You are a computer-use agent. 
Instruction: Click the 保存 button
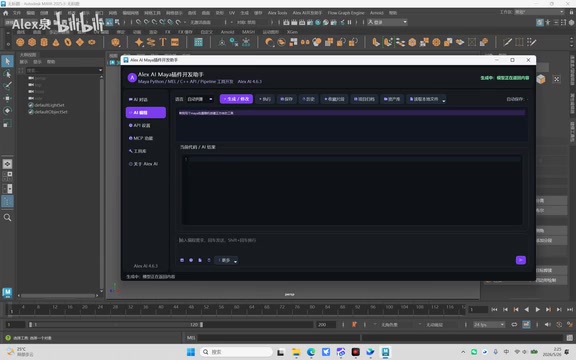(287, 99)
